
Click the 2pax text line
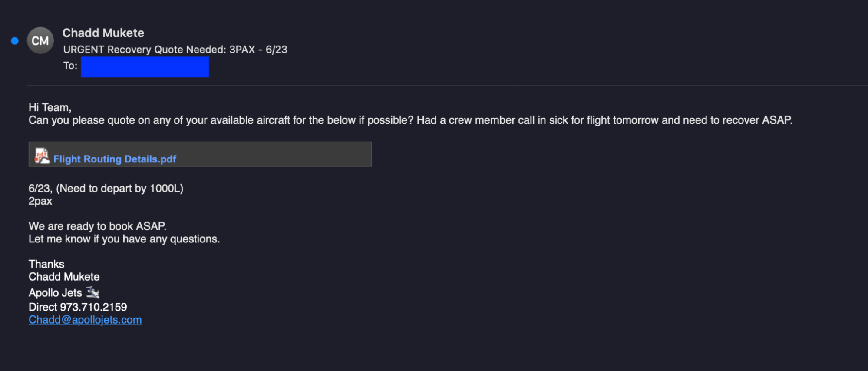coord(40,201)
